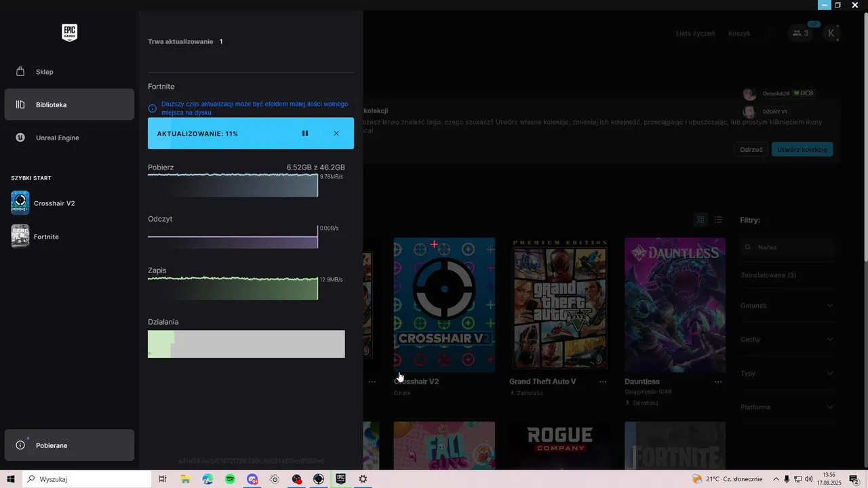Open Lista życzeń wishlist

695,33
